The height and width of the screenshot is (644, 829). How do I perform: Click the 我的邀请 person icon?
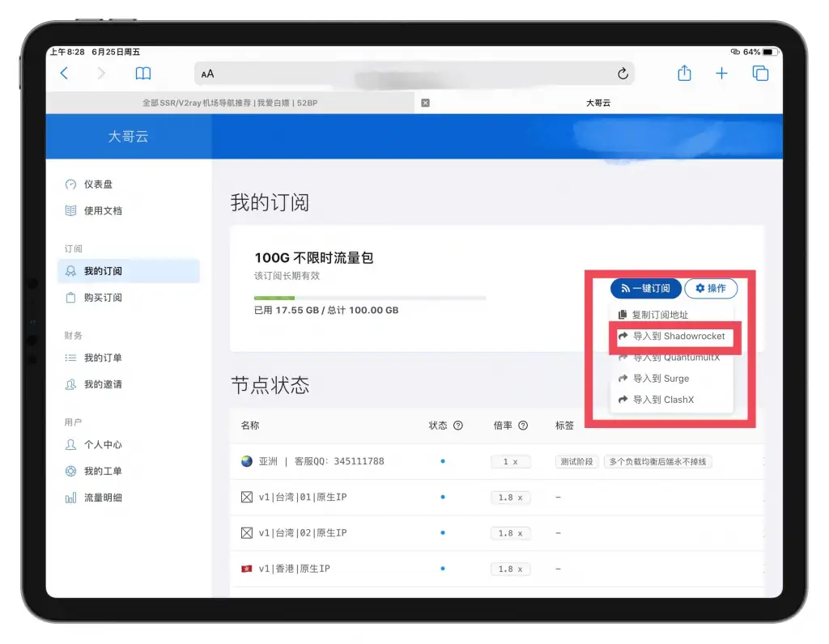pos(70,384)
